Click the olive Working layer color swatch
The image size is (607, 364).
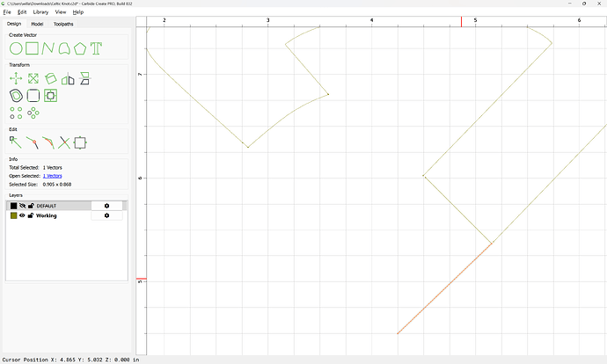(x=13, y=215)
